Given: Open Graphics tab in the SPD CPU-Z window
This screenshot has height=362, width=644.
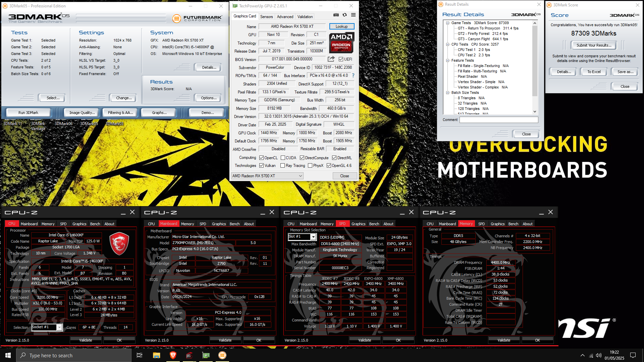Looking at the screenshot, I should pyautogui.click(x=358, y=224).
